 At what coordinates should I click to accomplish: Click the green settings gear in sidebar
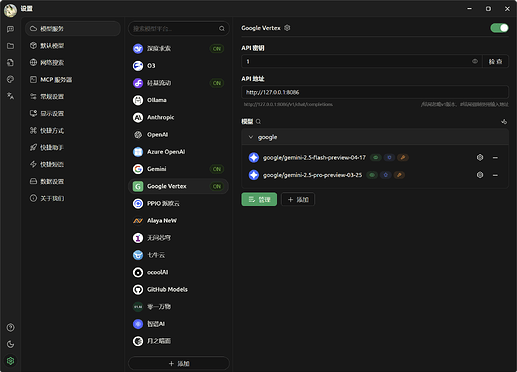click(10, 361)
